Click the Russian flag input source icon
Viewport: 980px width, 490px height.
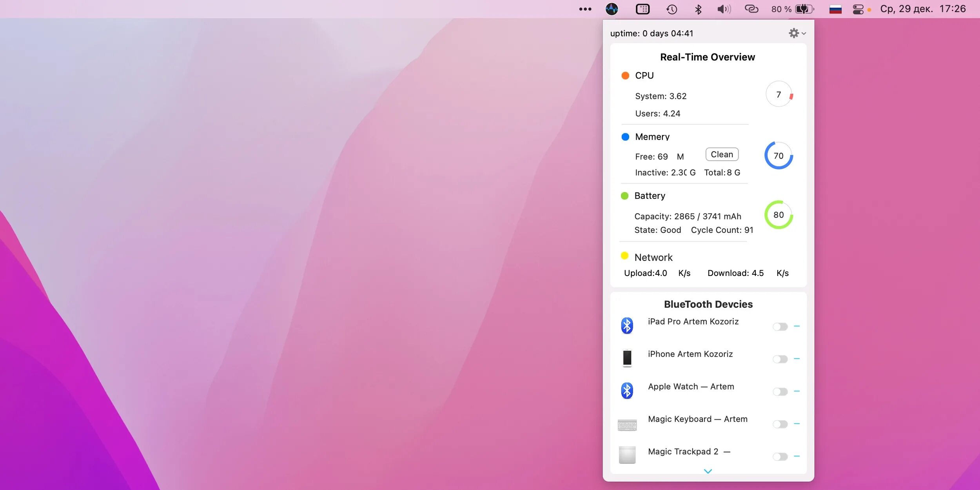pos(835,9)
